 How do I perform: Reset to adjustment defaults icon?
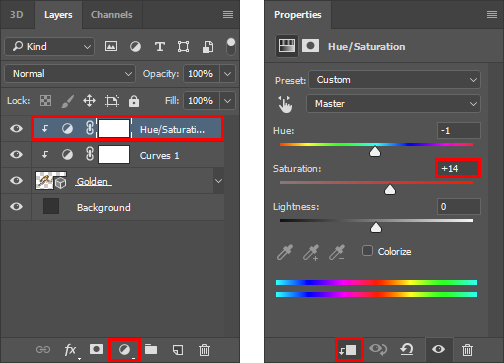click(407, 349)
